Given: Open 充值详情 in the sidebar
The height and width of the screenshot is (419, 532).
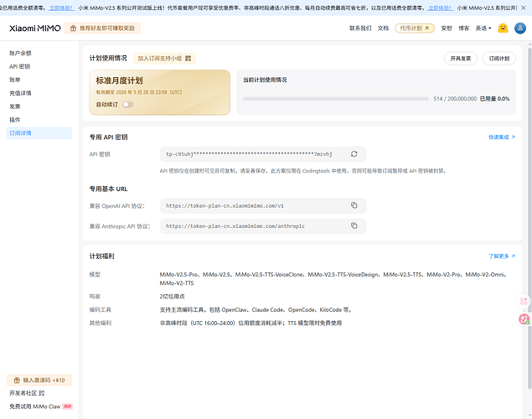Looking at the screenshot, I should tap(20, 93).
